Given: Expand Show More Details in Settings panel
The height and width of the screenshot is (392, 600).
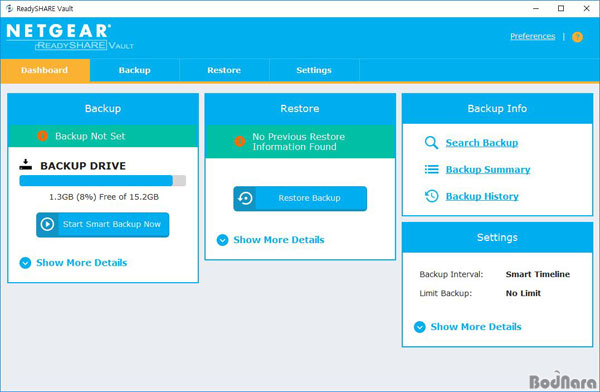Looking at the screenshot, I should (x=468, y=327).
